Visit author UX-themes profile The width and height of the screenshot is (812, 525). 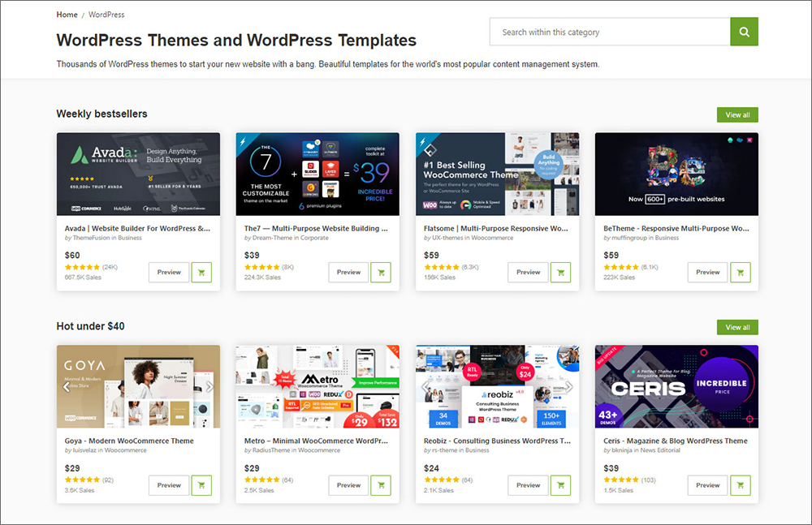coord(447,239)
